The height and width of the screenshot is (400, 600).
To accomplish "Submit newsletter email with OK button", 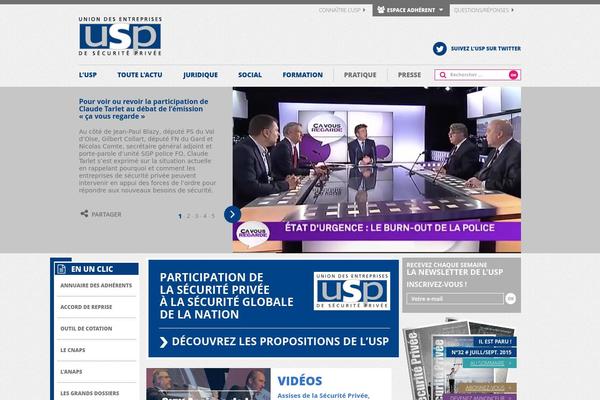I will [510, 299].
